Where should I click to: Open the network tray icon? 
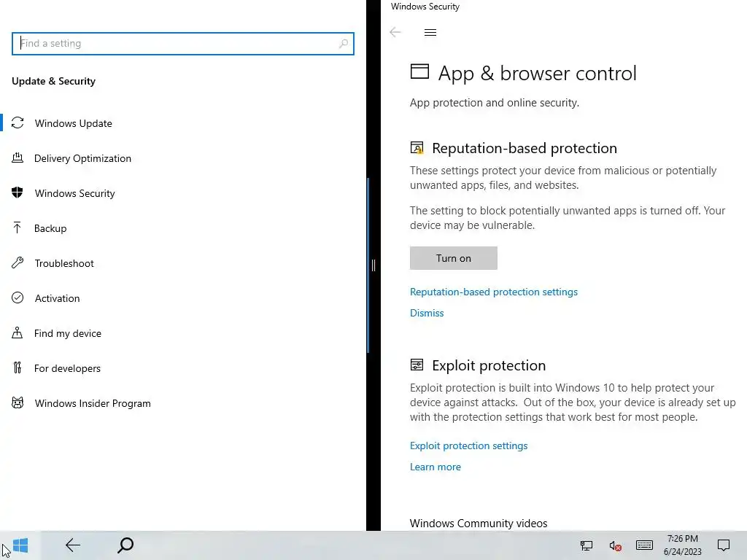[x=586, y=545]
